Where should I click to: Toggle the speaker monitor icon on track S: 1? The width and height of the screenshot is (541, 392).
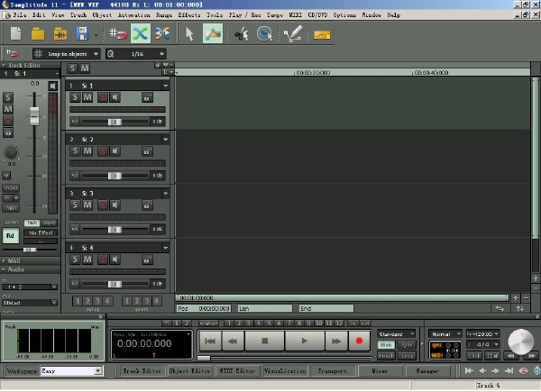(115, 97)
